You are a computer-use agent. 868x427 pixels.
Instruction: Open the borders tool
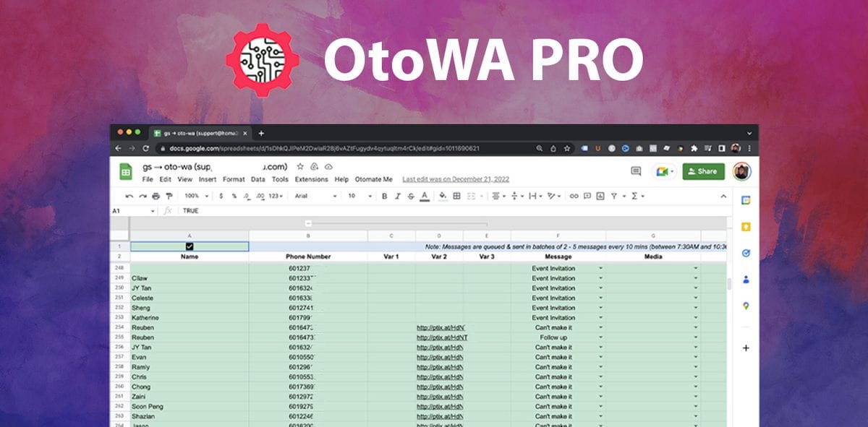point(456,196)
